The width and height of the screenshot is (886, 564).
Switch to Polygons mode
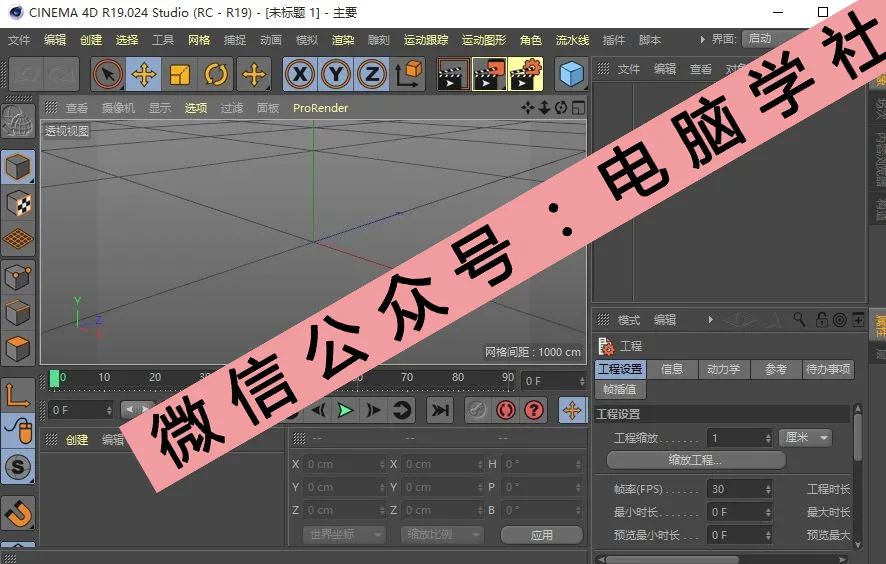click(18, 348)
